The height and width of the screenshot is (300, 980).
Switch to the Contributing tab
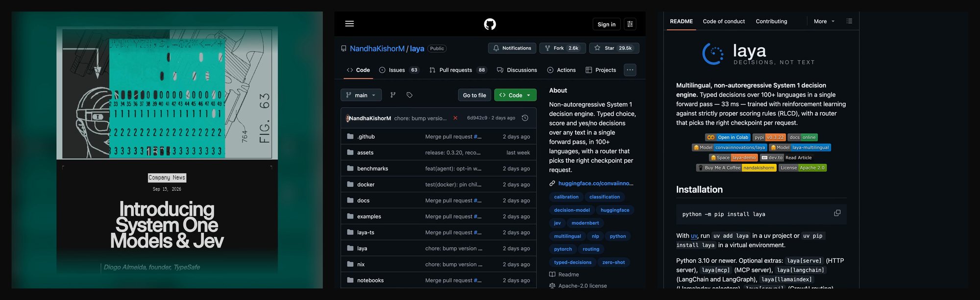pyautogui.click(x=771, y=22)
